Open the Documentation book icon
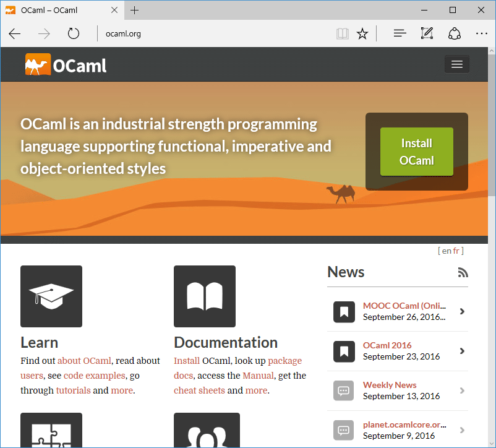Image resolution: width=496 pixels, height=448 pixels. click(204, 296)
